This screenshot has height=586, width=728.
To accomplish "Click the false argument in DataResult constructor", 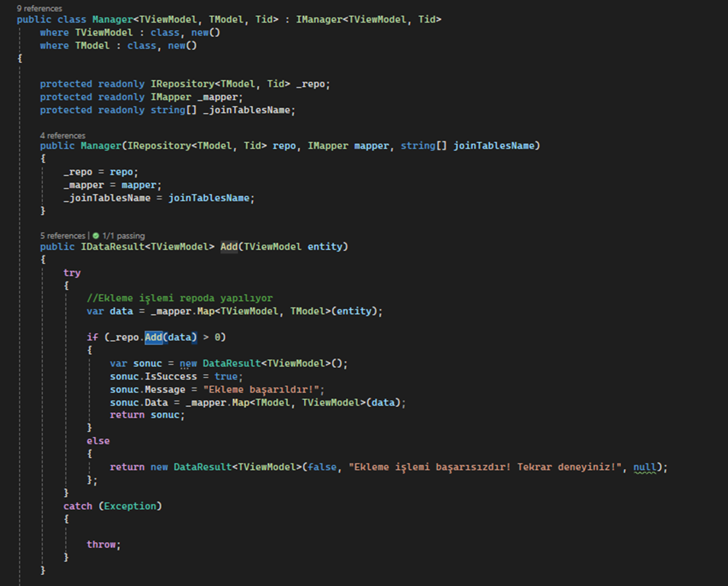I will (322, 467).
